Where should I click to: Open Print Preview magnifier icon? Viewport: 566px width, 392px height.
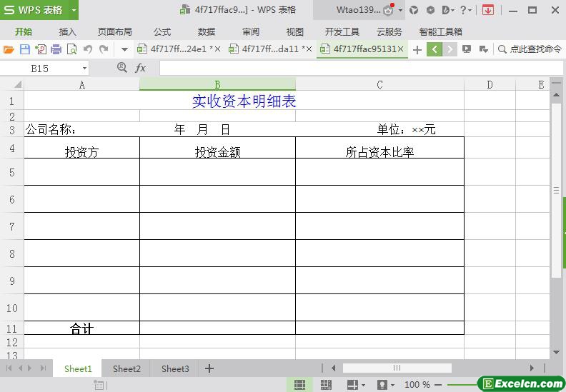click(x=72, y=49)
